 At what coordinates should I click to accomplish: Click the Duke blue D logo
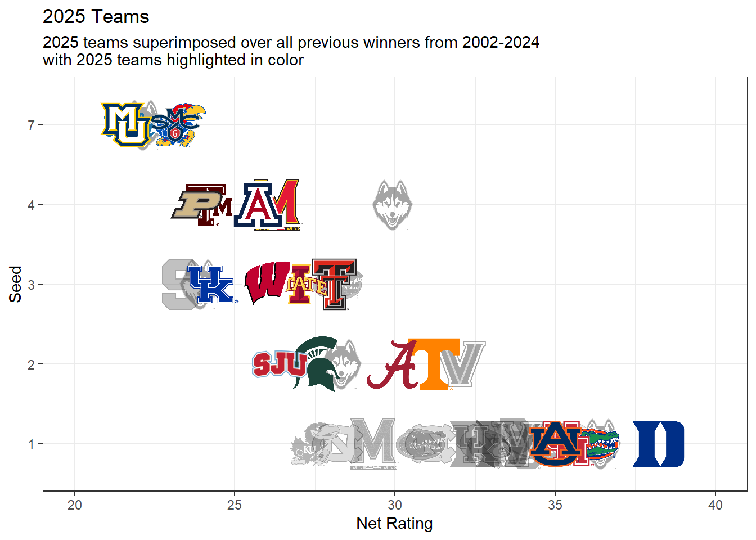[x=658, y=444]
